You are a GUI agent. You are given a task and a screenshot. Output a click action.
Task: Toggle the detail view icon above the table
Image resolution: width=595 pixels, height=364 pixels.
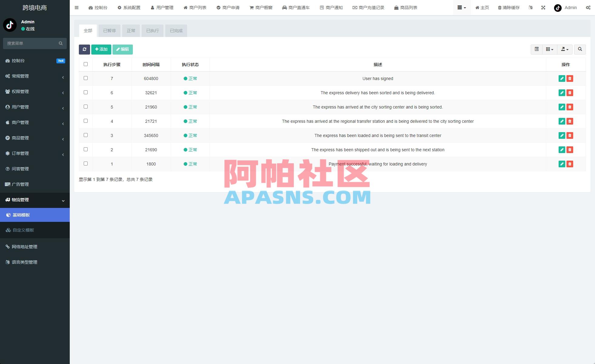(x=536, y=49)
